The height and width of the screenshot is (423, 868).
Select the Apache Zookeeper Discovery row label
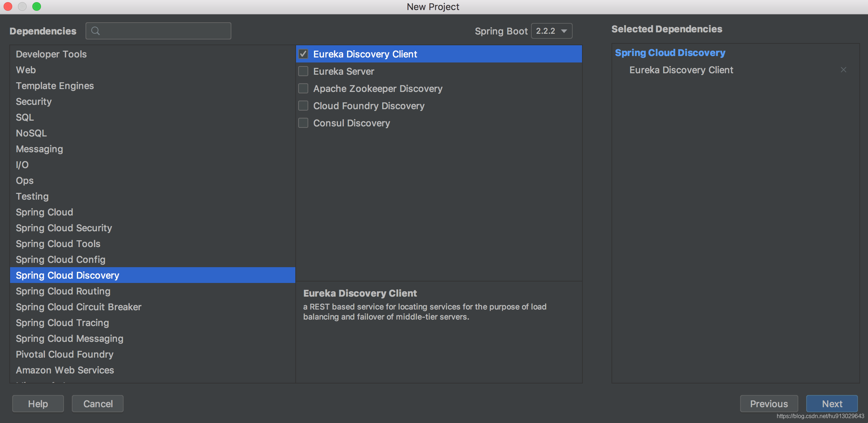378,88
